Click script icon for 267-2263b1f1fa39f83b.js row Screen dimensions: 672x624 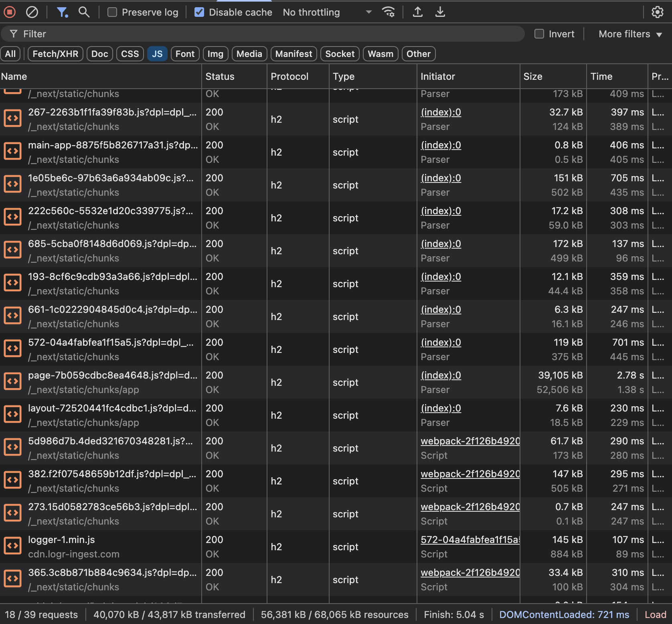[x=13, y=118]
